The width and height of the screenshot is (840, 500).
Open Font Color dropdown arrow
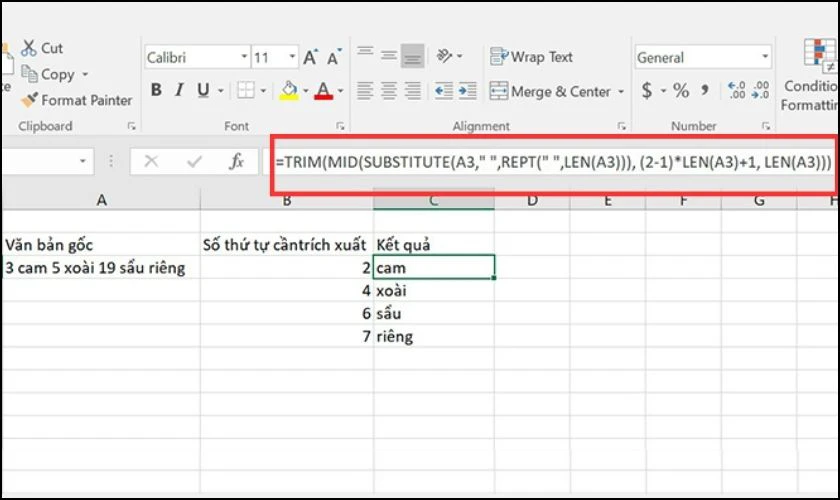340,91
